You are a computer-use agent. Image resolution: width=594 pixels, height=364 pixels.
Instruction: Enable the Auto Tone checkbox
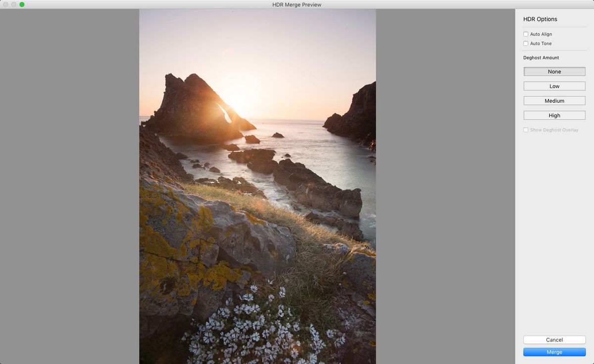coord(526,44)
